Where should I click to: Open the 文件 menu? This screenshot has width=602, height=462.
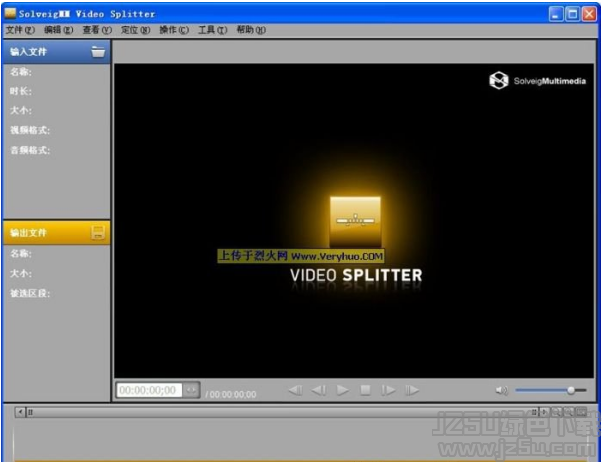(x=20, y=30)
